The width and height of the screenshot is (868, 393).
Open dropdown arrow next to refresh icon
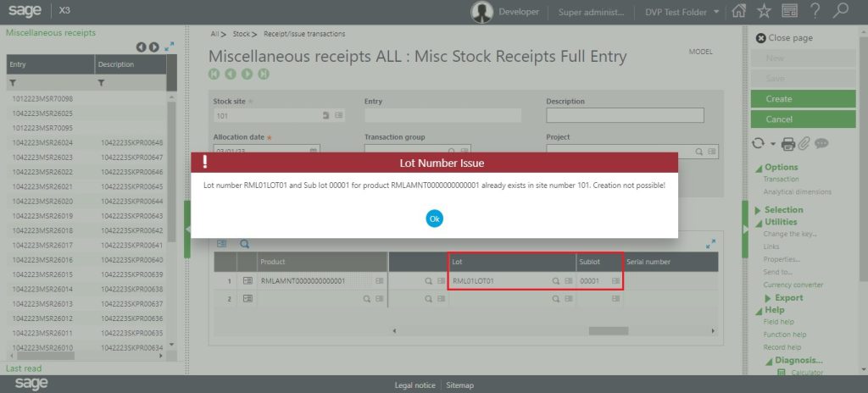tap(773, 144)
